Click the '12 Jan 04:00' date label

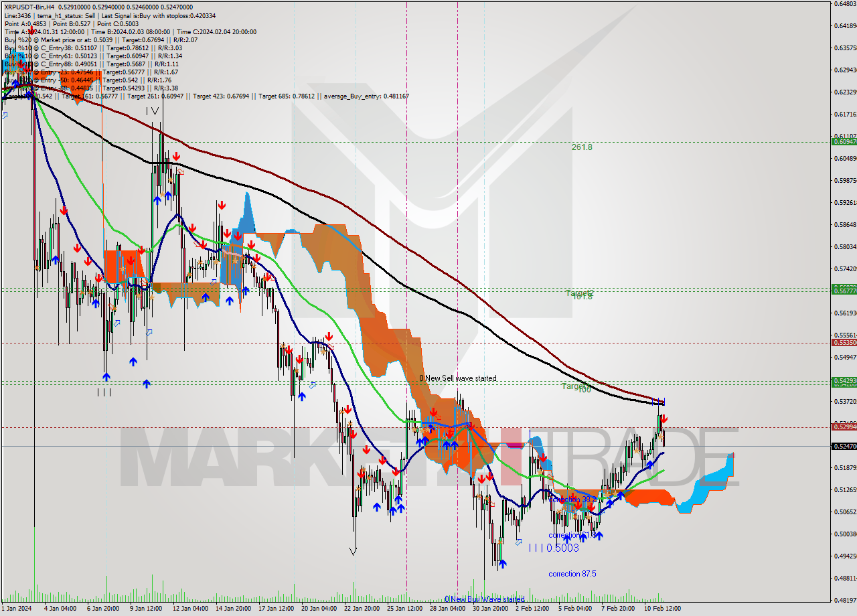[189, 609]
